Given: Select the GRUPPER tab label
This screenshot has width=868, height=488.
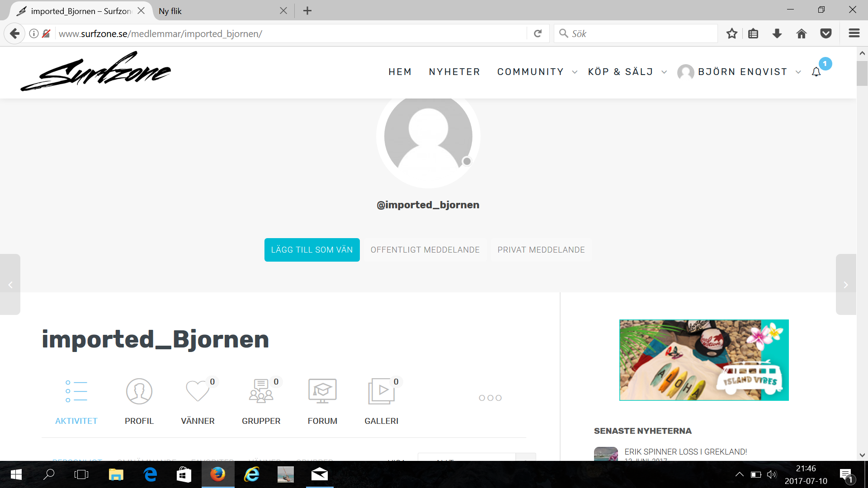Looking at the screenshot, I should tap(261, 421).
